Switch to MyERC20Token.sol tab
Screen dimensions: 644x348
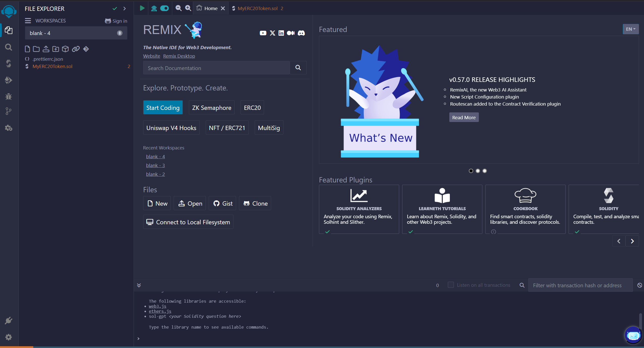(257, 8)
